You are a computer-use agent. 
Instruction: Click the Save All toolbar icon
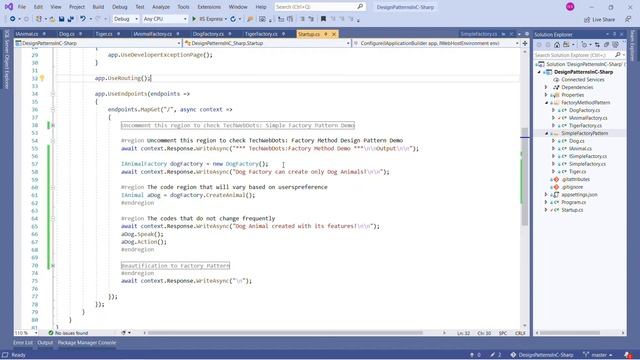point(70,19)
